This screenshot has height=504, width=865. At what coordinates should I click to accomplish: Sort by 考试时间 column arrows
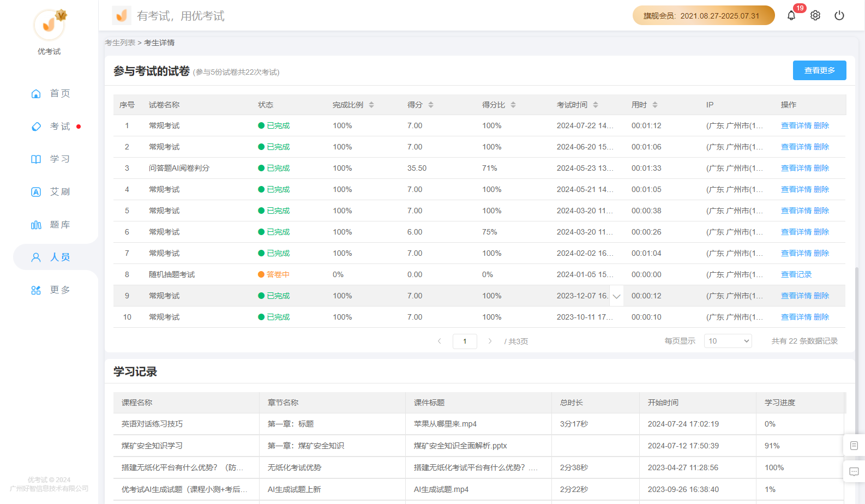pyautogui.click(x=596, y=105)
